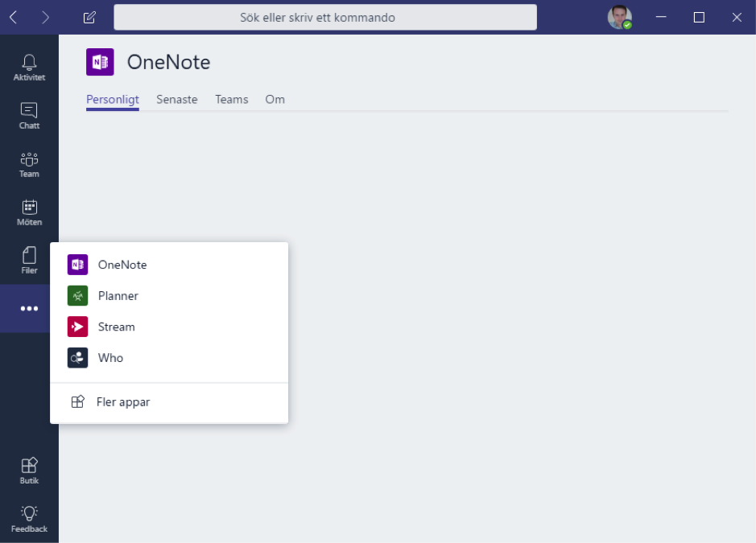Select the Personligt tab
Image resolution: width=756 pixels, height=543 pixels.
[113, 100]
